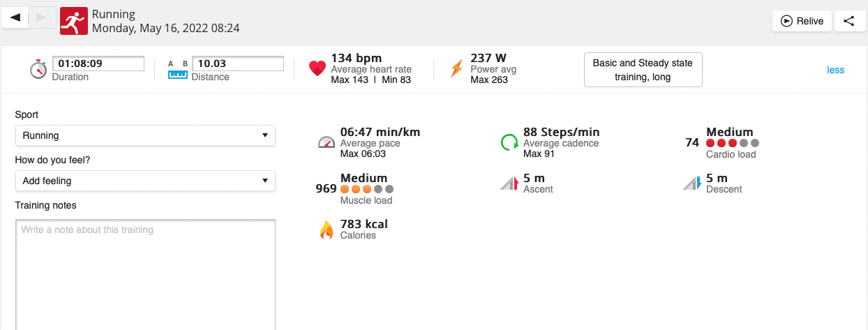Click the ascent mountain icon
Screen dimensions: 868x330
point(509,183)
